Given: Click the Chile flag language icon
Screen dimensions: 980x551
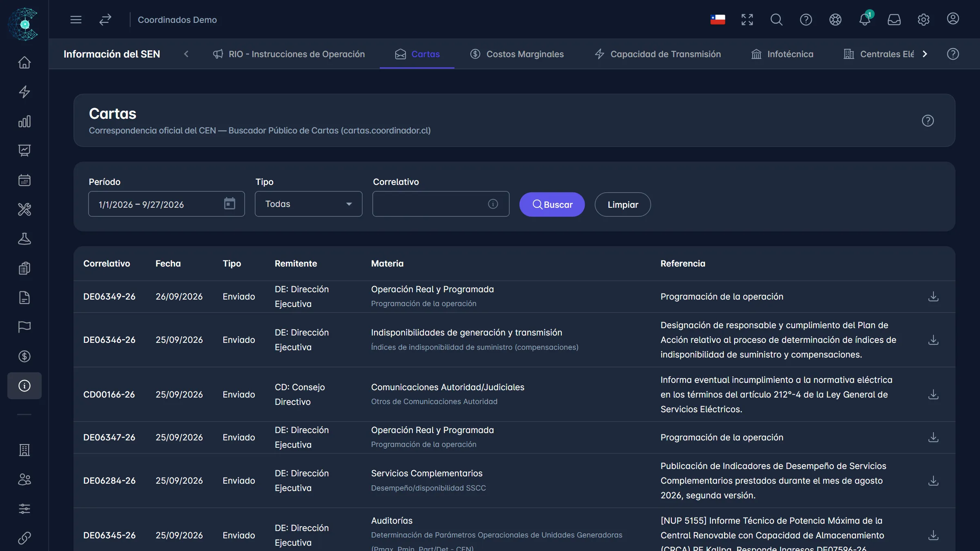Looking at the screenshot, I should point(717,20).
